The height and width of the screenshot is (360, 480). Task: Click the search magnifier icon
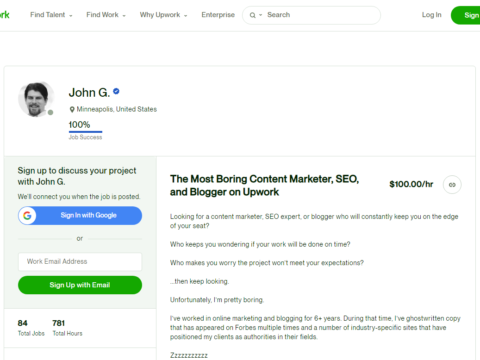pyautogui.click(x=253, y=15)
